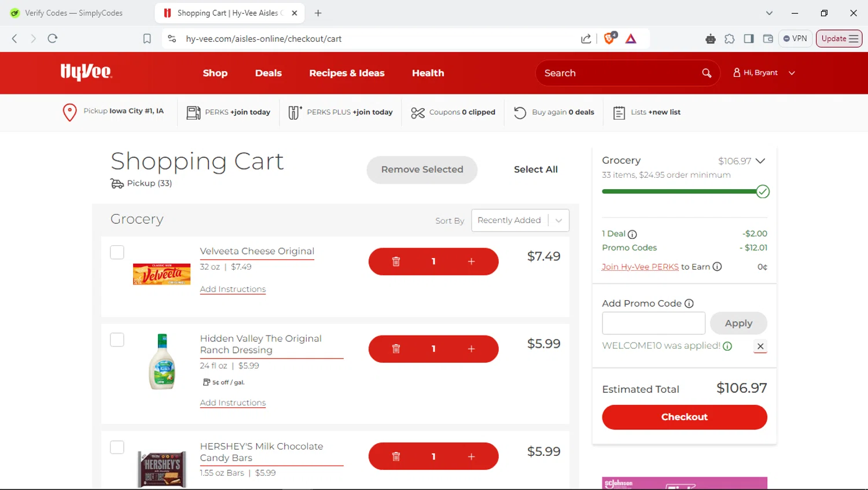The height and width of the screenshot is (490, 868).
Task: Click the Add Promo Code input field
Action: [653, 323]
